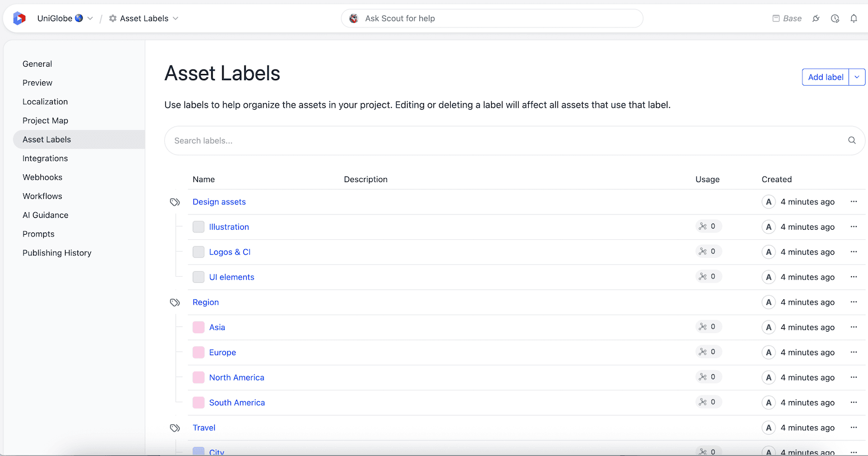Open Publishing History from the sidebar
Image resolution: width=868 pixels, height=456 pixels.
click(x=57, y=253)
